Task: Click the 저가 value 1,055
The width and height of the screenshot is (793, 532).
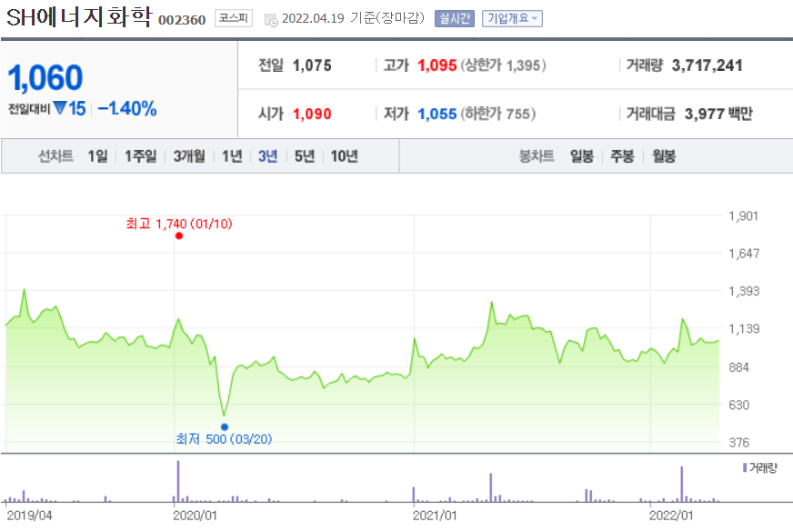Action: pos(437,114)
